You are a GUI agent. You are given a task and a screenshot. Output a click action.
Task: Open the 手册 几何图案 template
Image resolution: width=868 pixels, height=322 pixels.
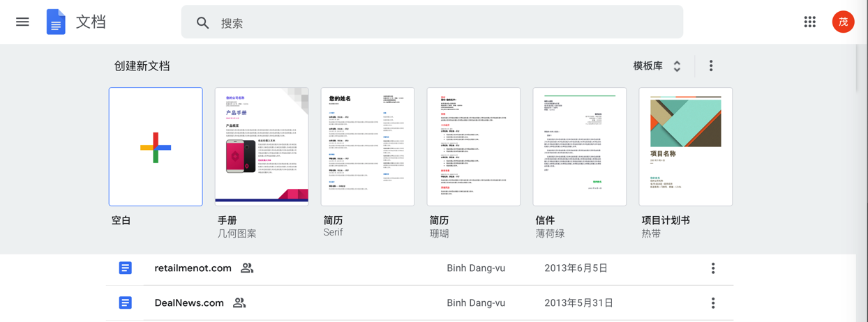click(262, 146)
